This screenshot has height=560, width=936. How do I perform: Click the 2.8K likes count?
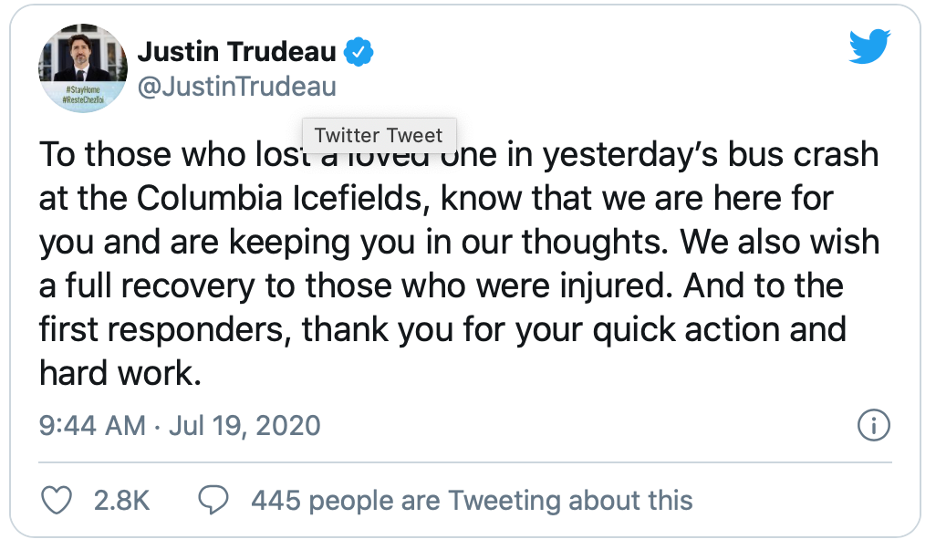click(x=121, y=501)
